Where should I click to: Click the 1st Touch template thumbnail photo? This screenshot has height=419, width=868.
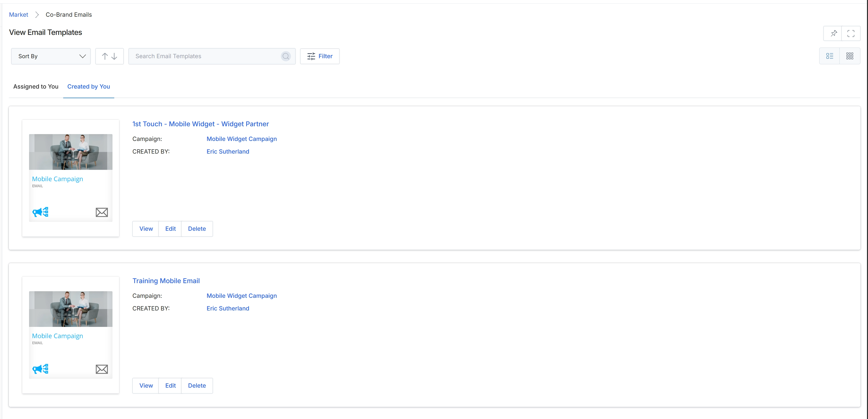click(71, 152)
